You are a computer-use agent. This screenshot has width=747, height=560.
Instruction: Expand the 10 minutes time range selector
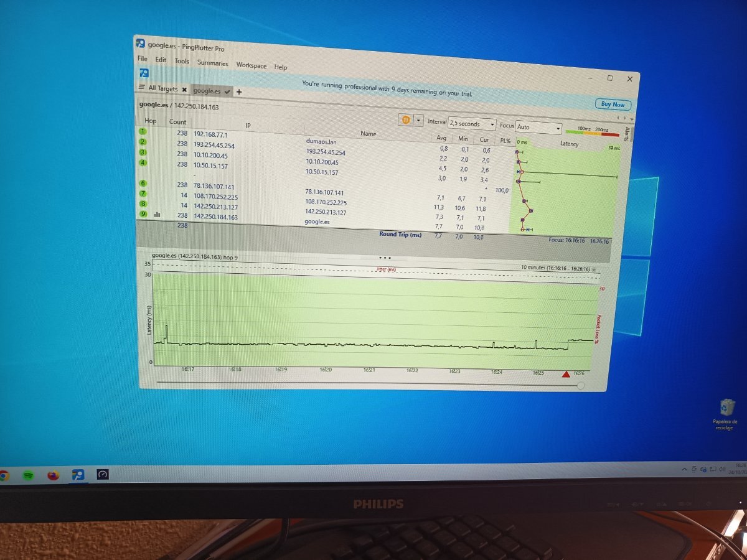(593, 269)
